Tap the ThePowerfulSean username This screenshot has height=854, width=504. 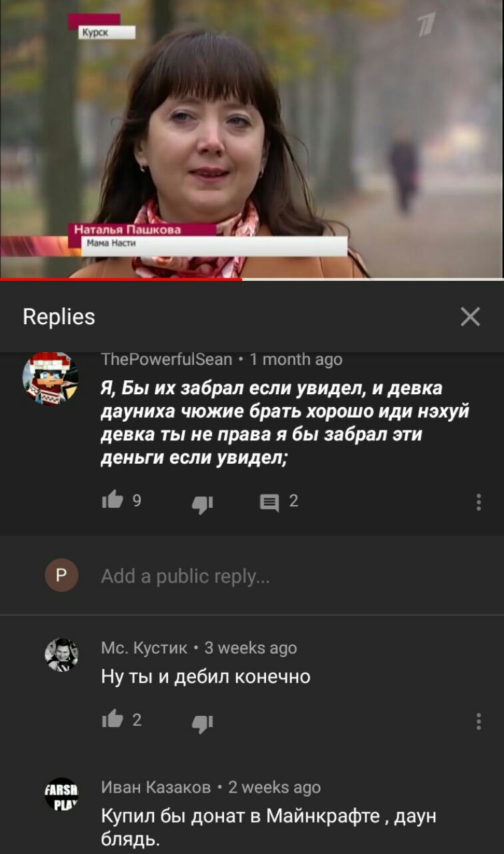pos(167,359)
